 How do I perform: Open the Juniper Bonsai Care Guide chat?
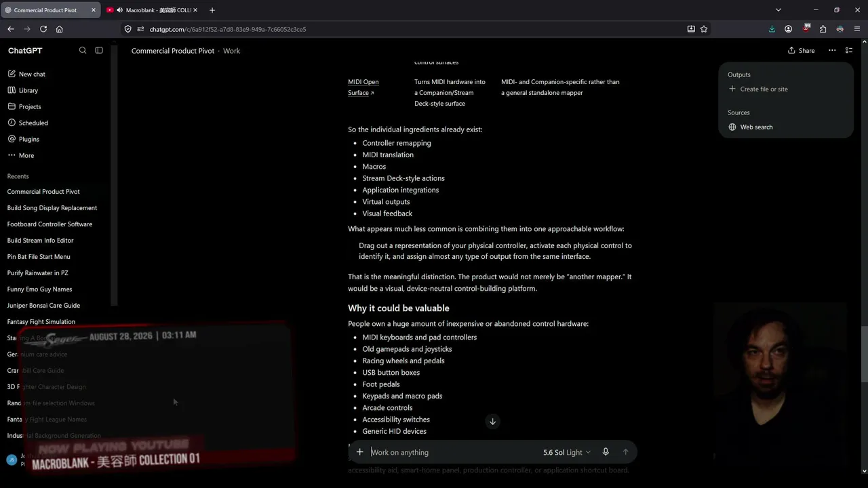[x=43, y=306]
